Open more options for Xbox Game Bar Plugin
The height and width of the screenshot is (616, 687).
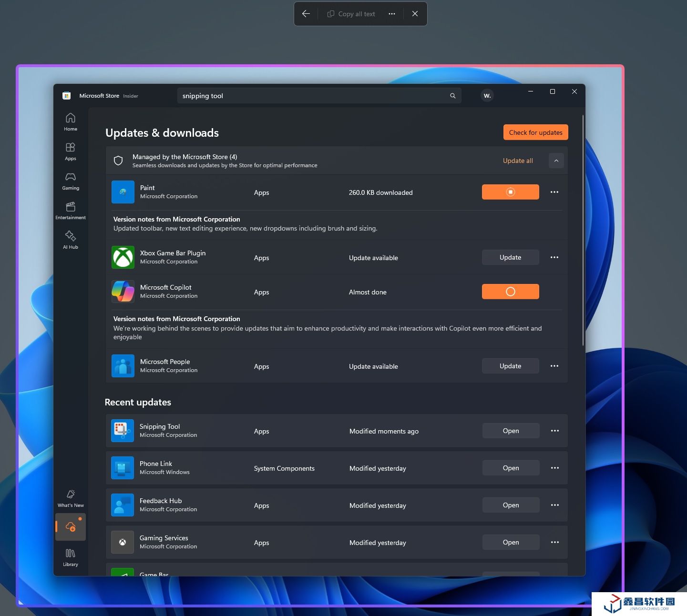554,257
